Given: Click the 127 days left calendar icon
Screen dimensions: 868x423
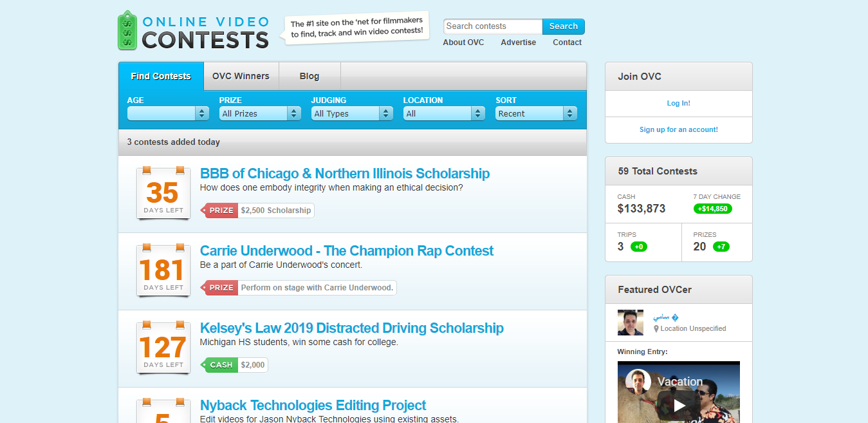Looking at the screenshot, I should [163, 348].
